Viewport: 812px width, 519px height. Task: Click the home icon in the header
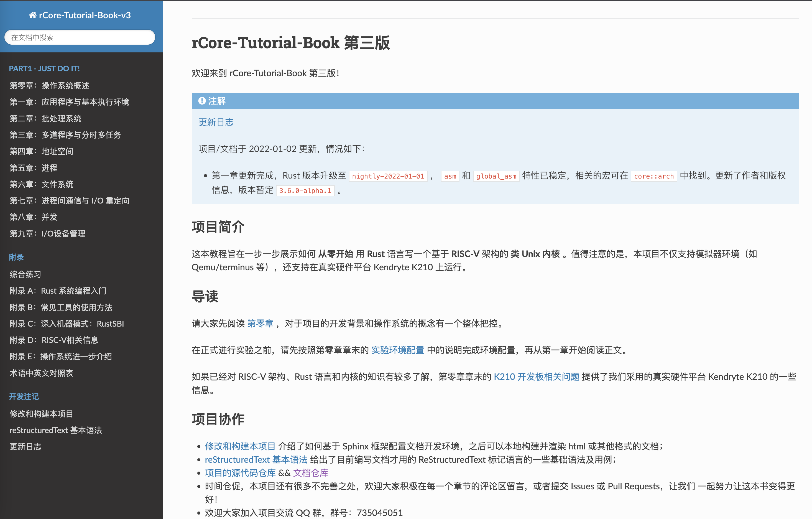click(33, 15)
